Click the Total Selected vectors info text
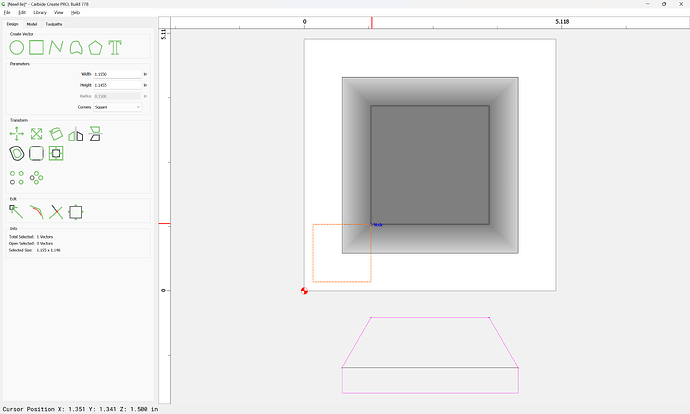 tap(31, 237)
